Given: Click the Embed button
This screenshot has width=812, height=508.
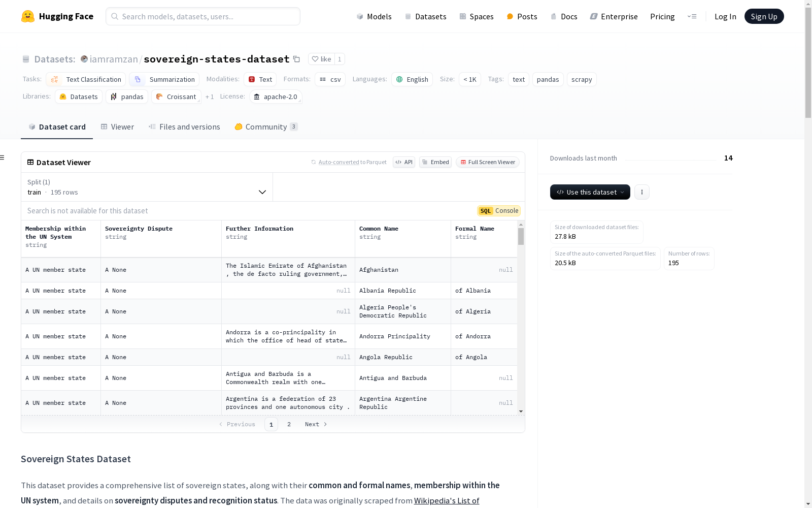Looking at the screenshot, I should click(435, 162).
